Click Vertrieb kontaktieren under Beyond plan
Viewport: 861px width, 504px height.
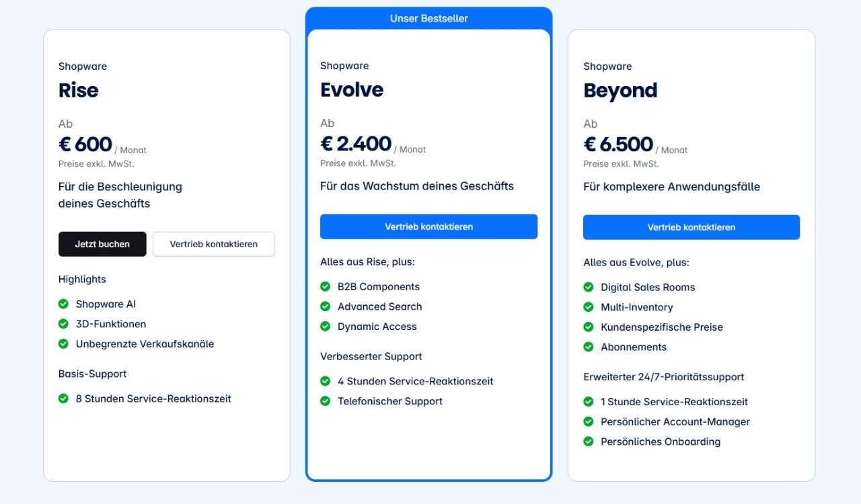[691, 227]
